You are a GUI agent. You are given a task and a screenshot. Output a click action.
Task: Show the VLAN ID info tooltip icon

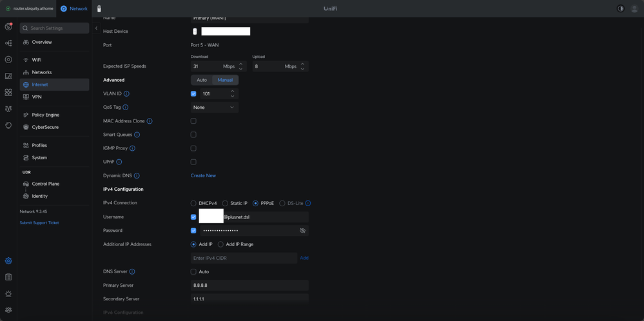coord(126,93)
